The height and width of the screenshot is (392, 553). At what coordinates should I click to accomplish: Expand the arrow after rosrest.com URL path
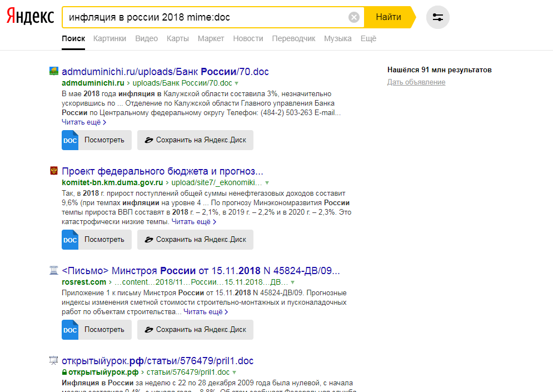tap(292, 282)
